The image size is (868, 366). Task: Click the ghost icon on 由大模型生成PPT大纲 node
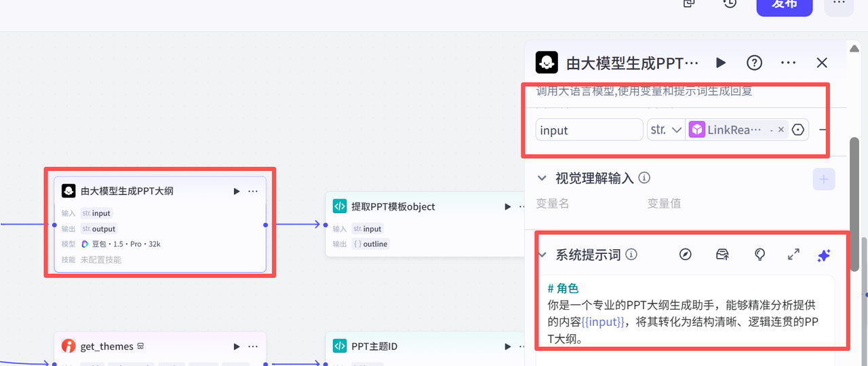pyautogui.click(x=68, y=191)
